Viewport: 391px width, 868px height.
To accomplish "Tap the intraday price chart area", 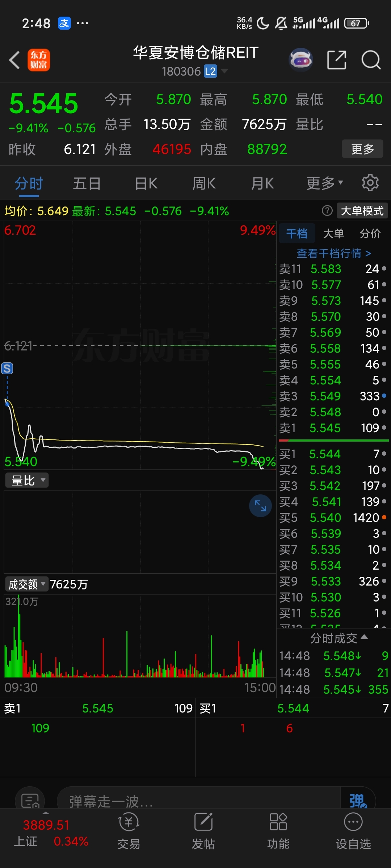I will [140, 345].
